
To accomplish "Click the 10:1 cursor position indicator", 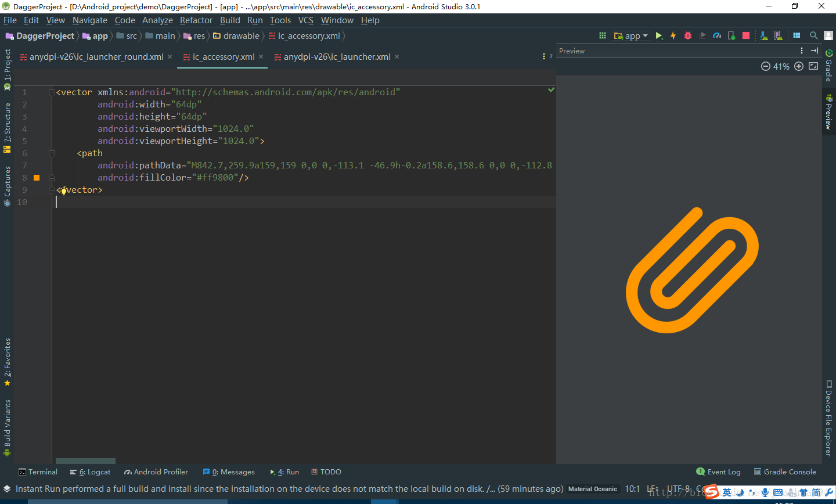I will 632,489.
